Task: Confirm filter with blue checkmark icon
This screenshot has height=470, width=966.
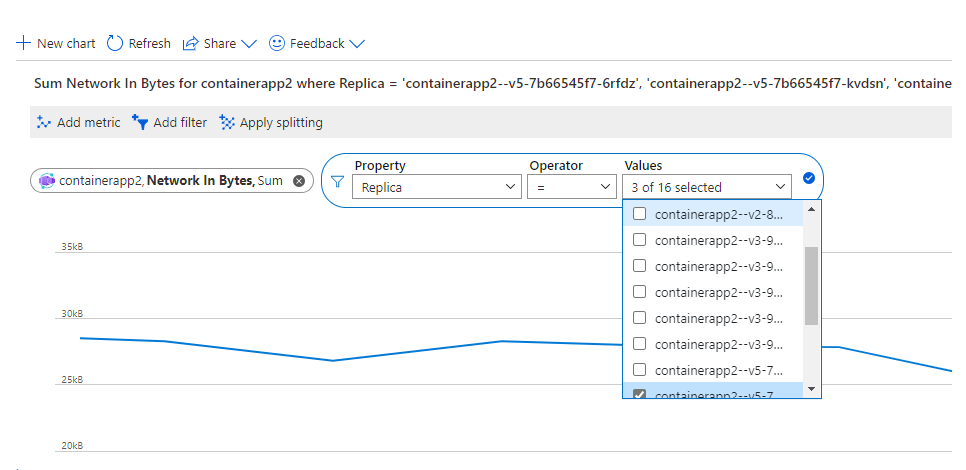Action: [809, 179]
